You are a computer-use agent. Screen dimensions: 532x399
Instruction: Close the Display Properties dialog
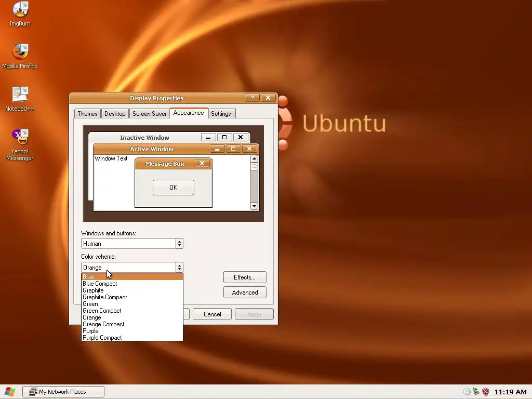pyautogui.click(x=268, y=98)
